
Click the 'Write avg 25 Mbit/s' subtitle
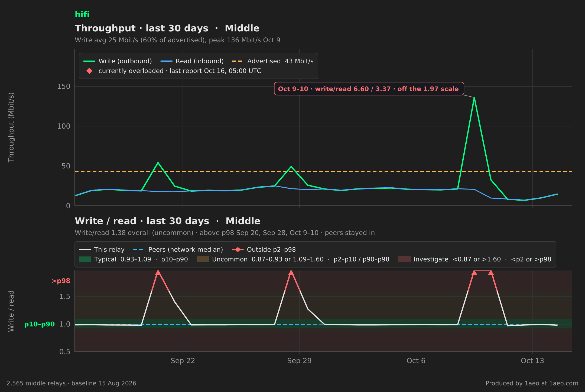click(177, 40)
